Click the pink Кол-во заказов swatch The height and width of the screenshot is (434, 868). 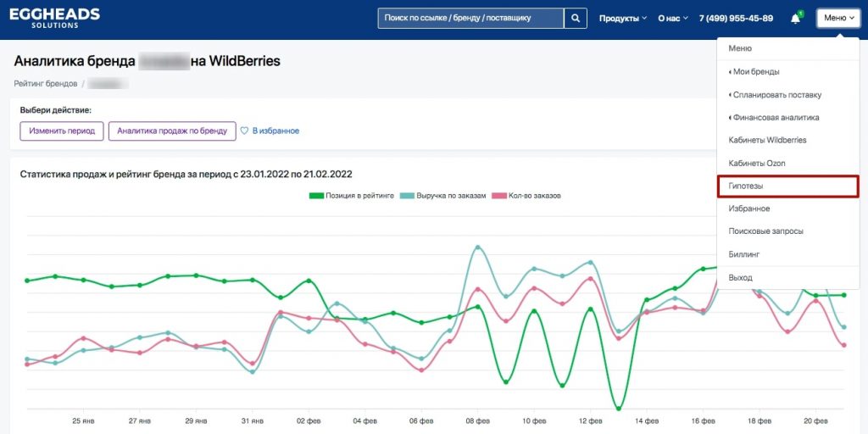(x=498, y=196)
